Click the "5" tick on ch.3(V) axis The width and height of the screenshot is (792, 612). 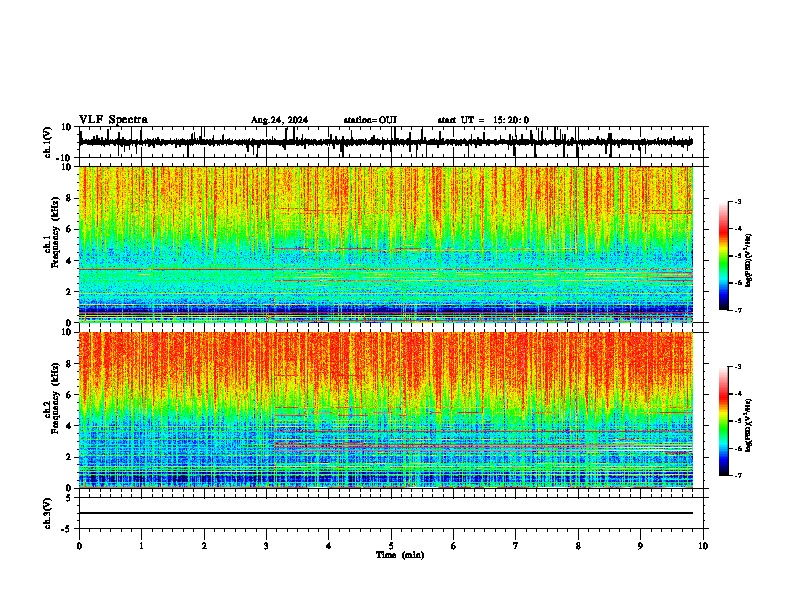point(69,497)
